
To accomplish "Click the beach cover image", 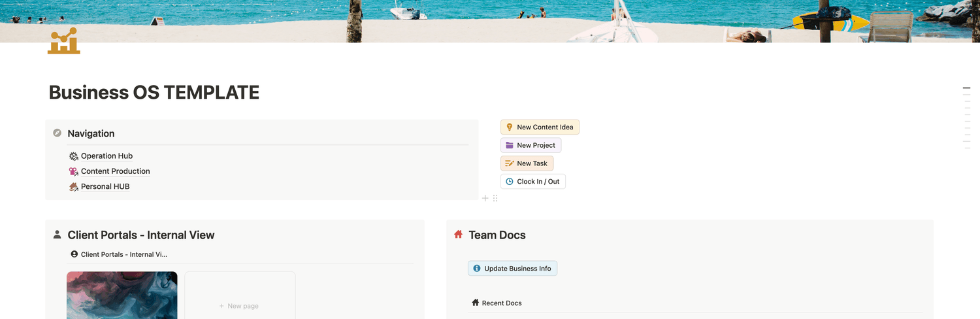I will pos(490,21).
